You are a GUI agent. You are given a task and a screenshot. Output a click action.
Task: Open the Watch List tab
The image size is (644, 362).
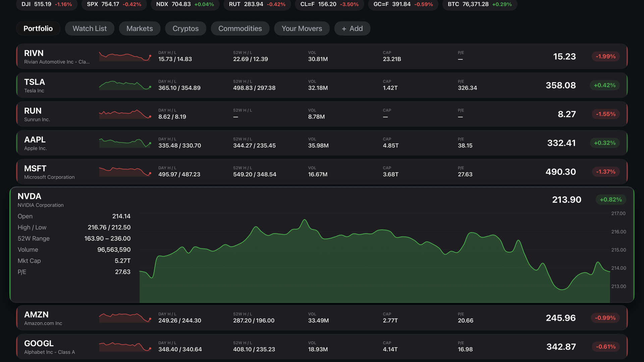coord(90,28)
